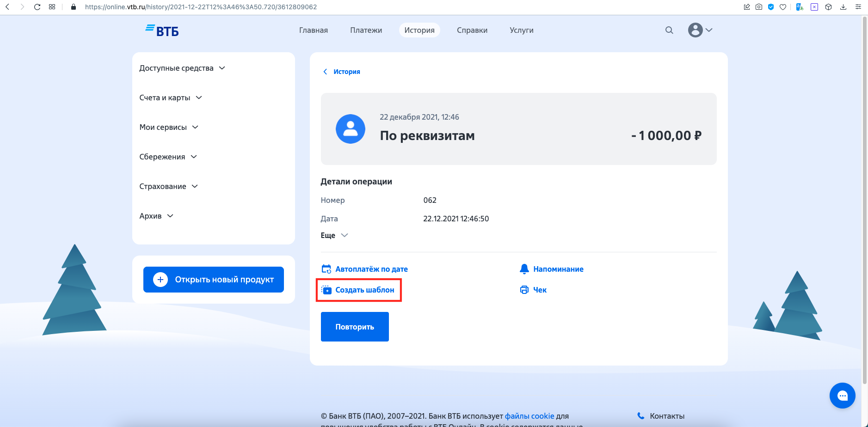Click the Контакты phone icon

pos(640,416)
